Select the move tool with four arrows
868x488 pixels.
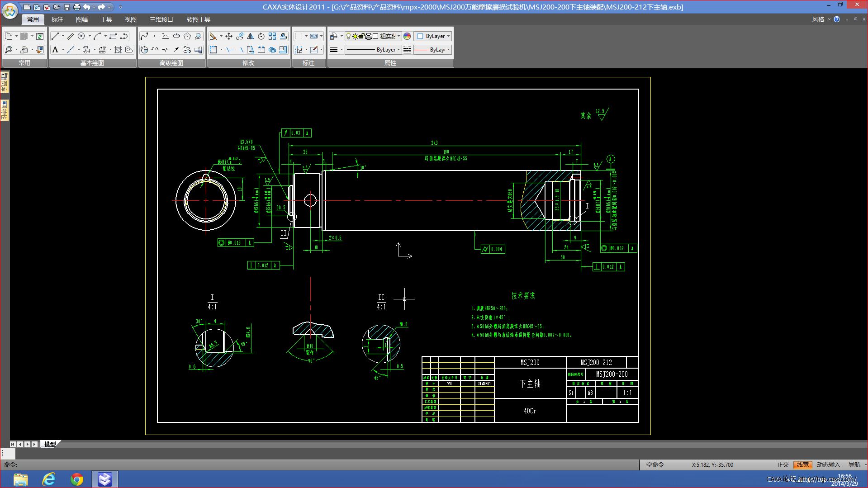point(229,36)
